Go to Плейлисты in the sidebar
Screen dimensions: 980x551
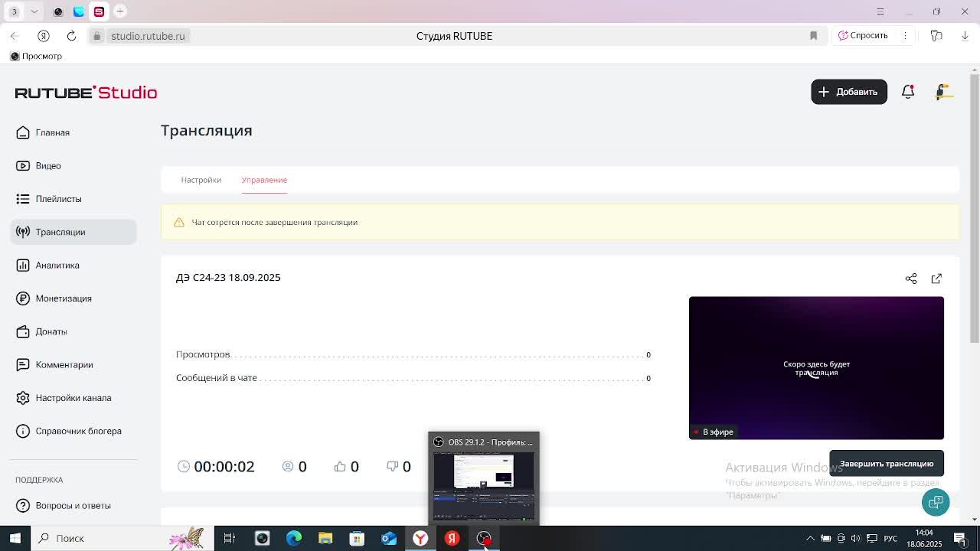[73, 199]
